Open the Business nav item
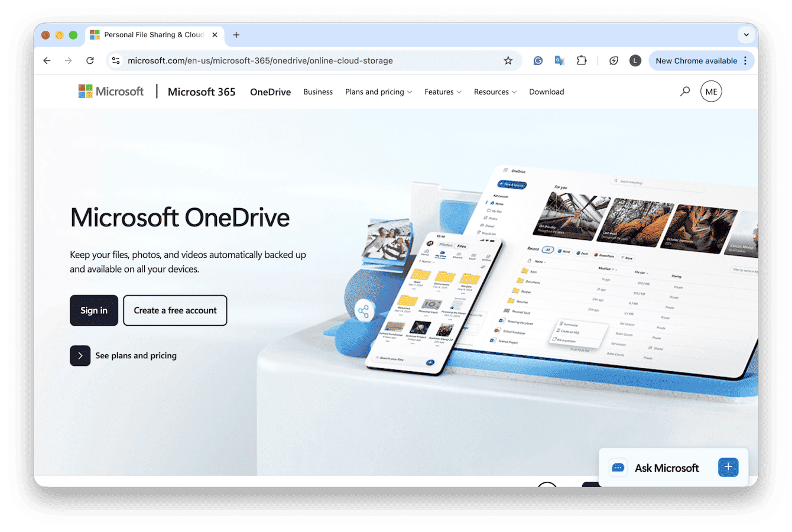Image resolution: width=792 pixels, height=532 pixels. [x=318, y=92]
